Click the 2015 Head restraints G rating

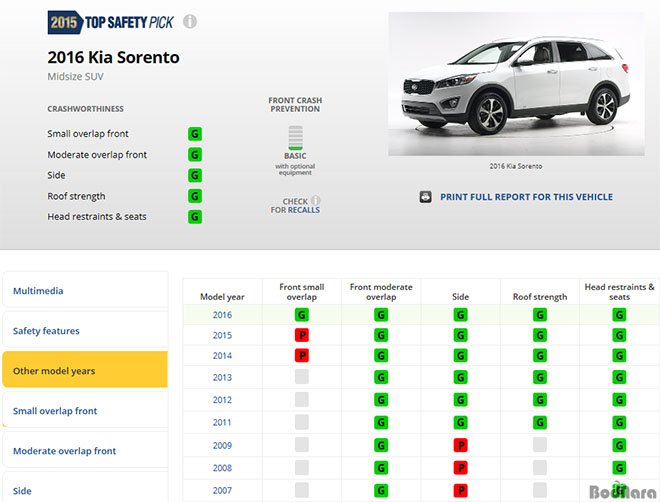coord(619,335)
